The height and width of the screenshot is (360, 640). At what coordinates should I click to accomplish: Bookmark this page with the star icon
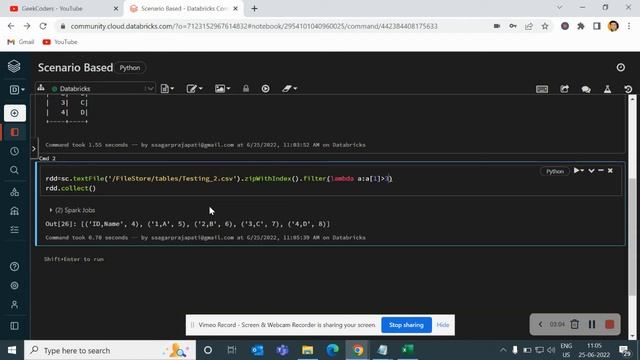tap(545, 26)
